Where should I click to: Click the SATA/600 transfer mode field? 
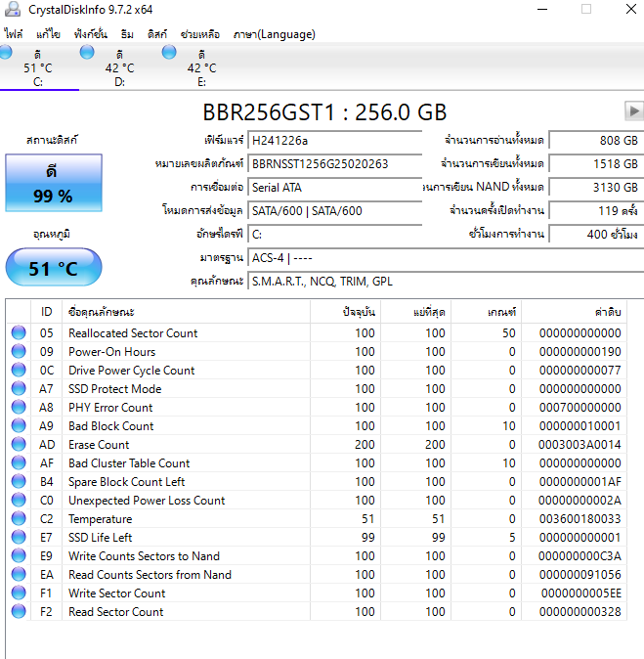[335, 211]
